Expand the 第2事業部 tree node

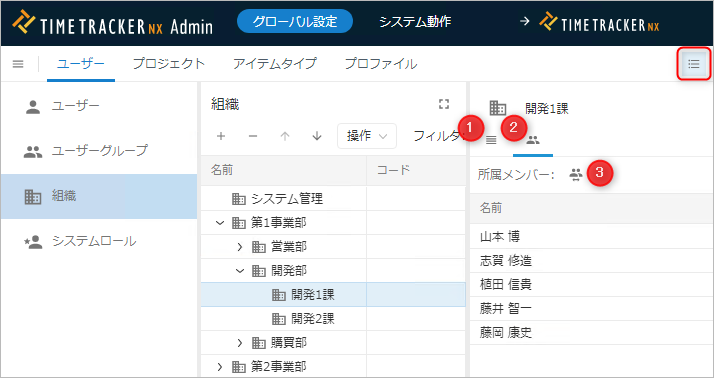click(220, 367)
